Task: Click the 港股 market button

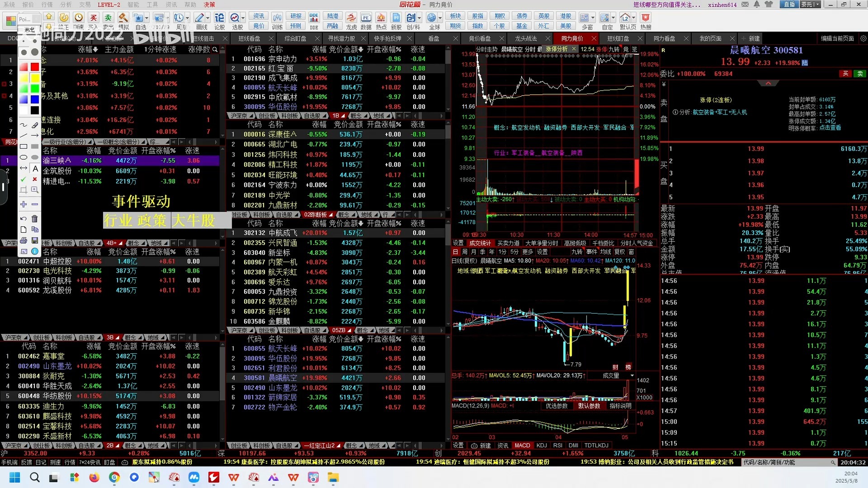Action: pos(566,16)
